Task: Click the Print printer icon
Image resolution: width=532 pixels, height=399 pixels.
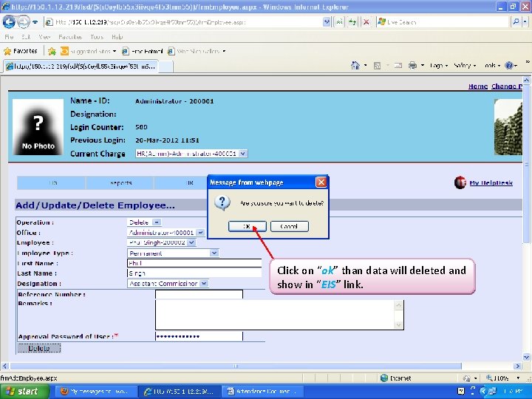Action: click(412, 65)
